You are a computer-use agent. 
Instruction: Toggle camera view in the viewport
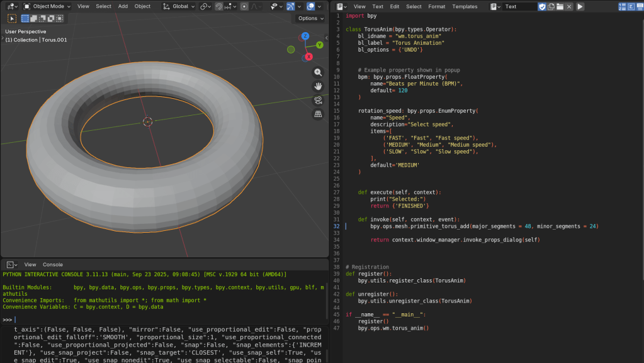[318, 100]
